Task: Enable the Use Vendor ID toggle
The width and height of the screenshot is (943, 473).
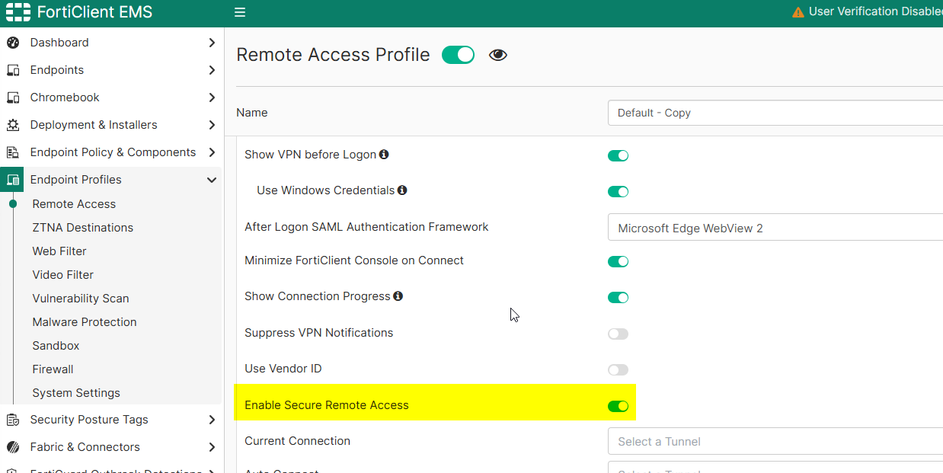Action: (618, 370)
